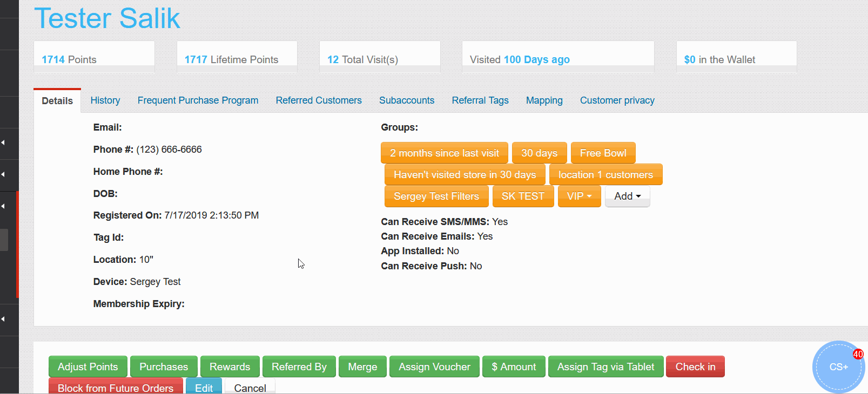The width and height of the screenshot is (868, 394).
Task: Open Frequent Purchase Program tab
Action: click(x=198, y=100)
